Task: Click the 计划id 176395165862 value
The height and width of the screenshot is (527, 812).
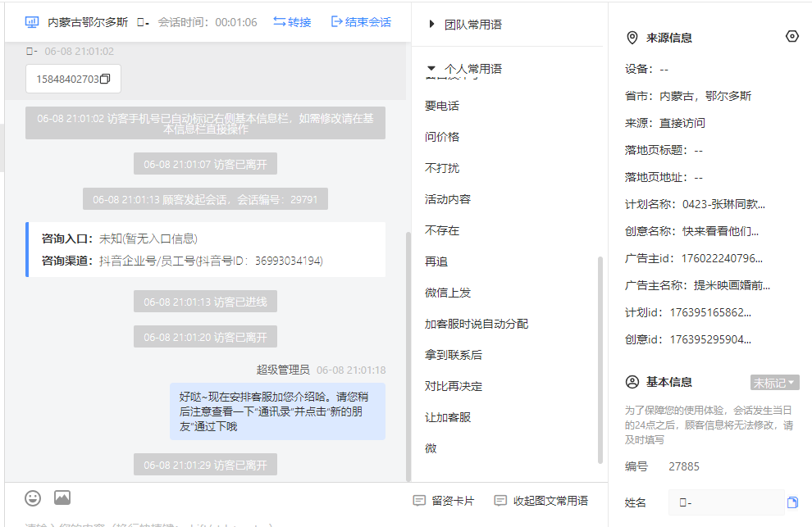Action: 710,312
